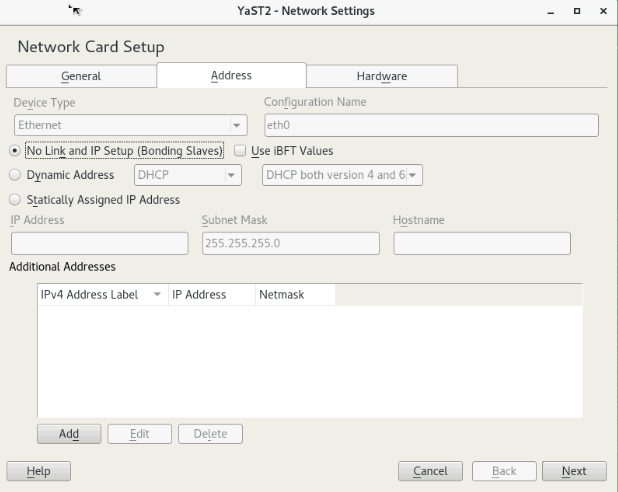
Task: Choose Statically Assigned IP Address option
Action: pos(15,199)
